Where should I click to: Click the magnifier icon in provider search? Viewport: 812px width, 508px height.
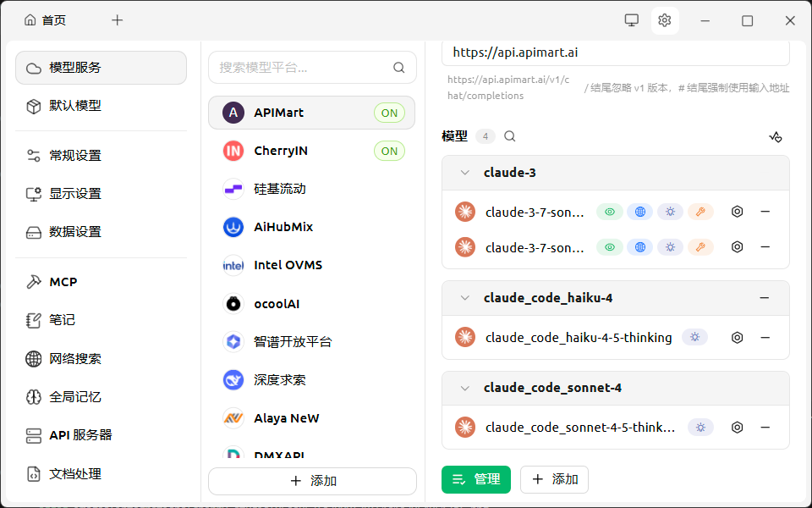pyautogui.click(x=398, y=68)
